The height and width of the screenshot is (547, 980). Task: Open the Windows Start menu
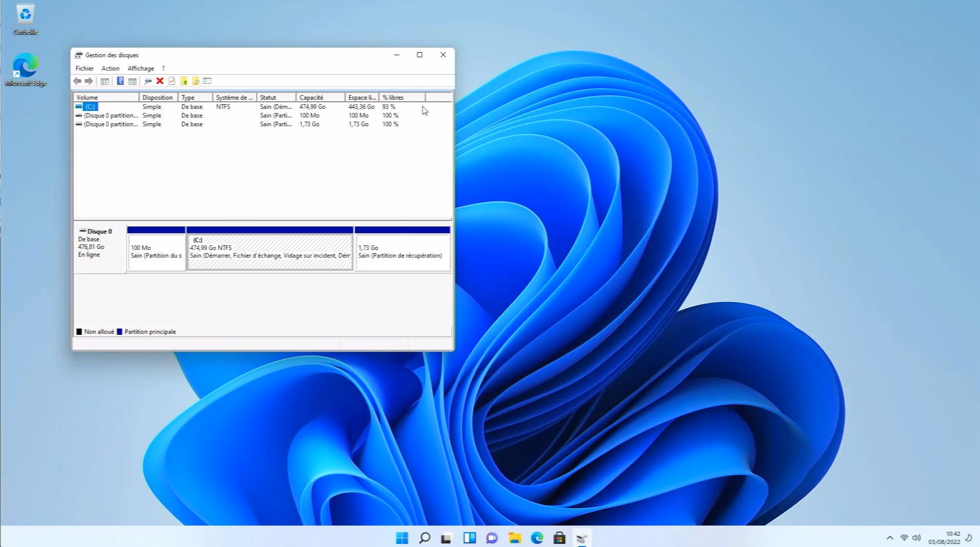point(402,538)
